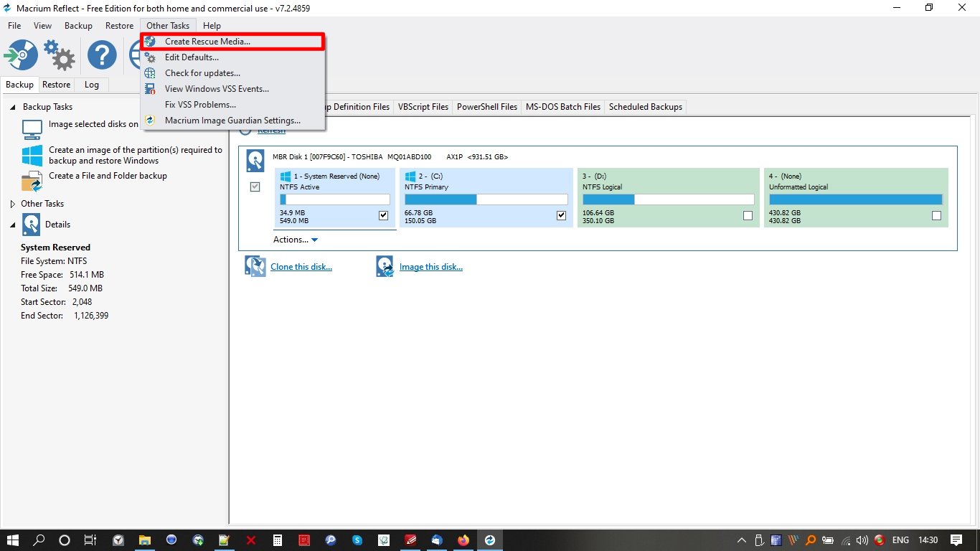
Task: Click the MBR Disk 1 hard drive icon
Action: click(x=255, y=161)
